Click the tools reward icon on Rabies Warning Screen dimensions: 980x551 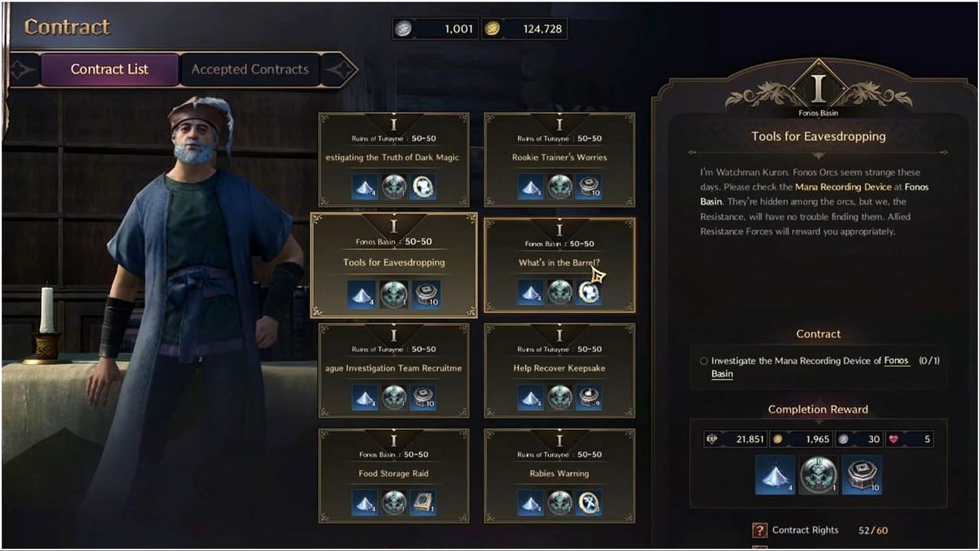(589, 503)
